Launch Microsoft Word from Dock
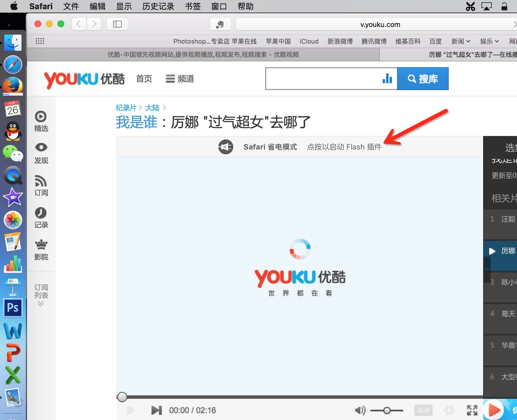The height and width of the screenshot is (420, 517). tap(13, 330)
